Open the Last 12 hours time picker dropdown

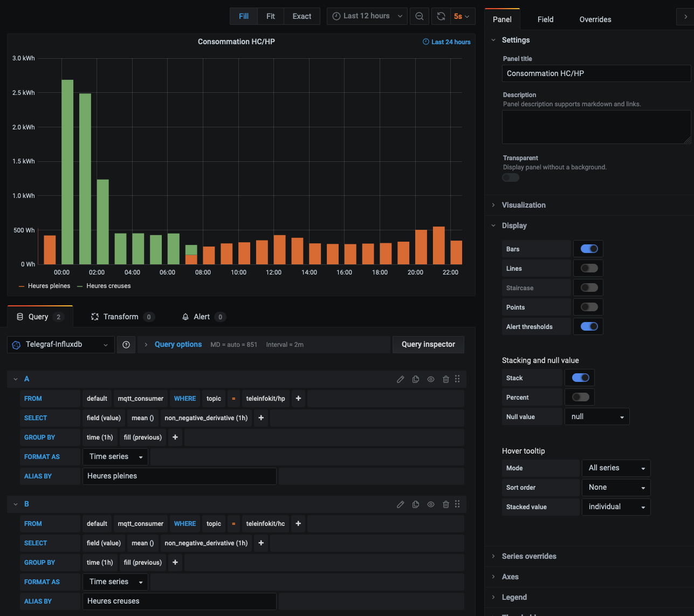[367, 16]
